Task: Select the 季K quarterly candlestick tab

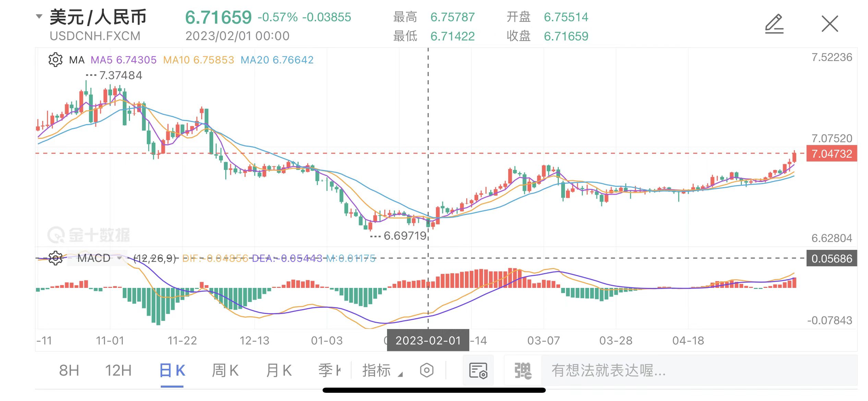Action: pos(329,370)
